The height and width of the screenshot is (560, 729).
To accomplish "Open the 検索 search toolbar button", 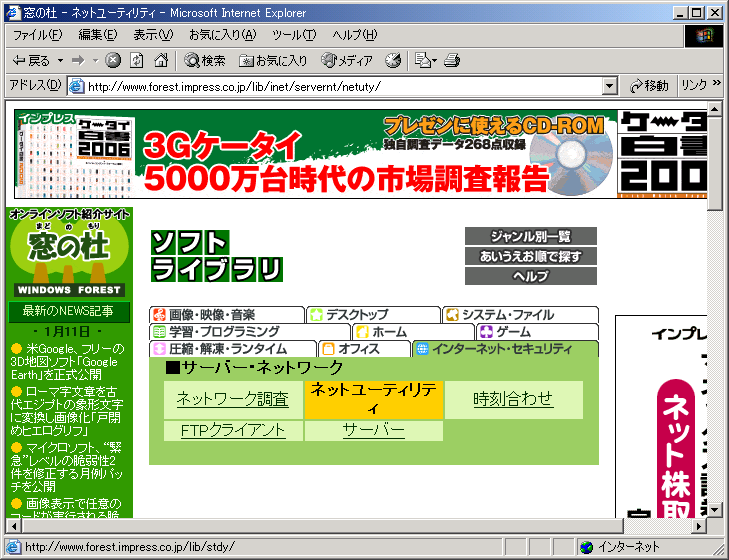I will coord(205,60).
